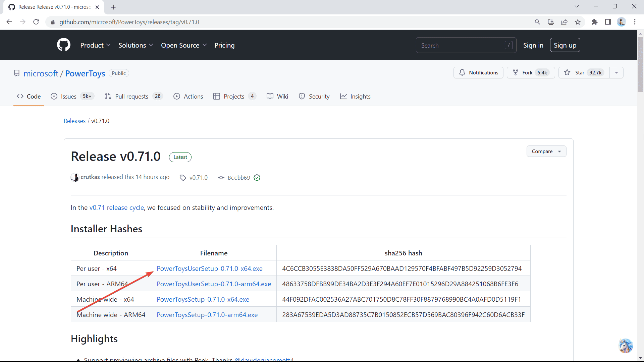Open the v0.71.0 tag link

(199, 178)
